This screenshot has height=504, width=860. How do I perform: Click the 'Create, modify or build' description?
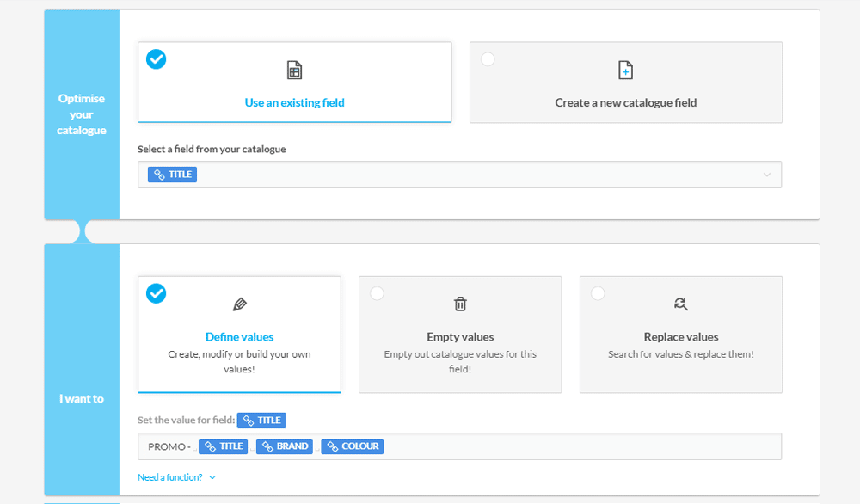[x=240, y=361]
